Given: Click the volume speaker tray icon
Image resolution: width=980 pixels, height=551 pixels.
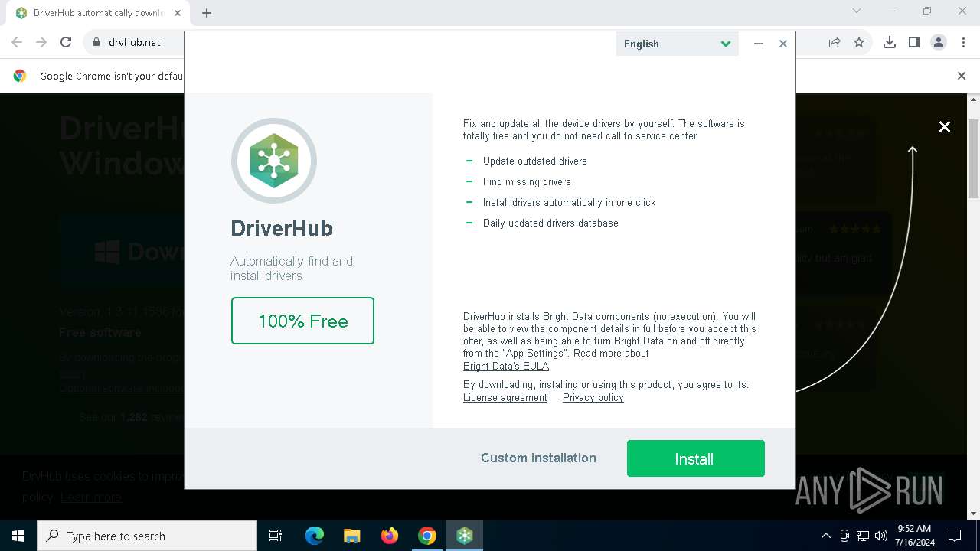Looking at the screenshot, I should 881,536.
